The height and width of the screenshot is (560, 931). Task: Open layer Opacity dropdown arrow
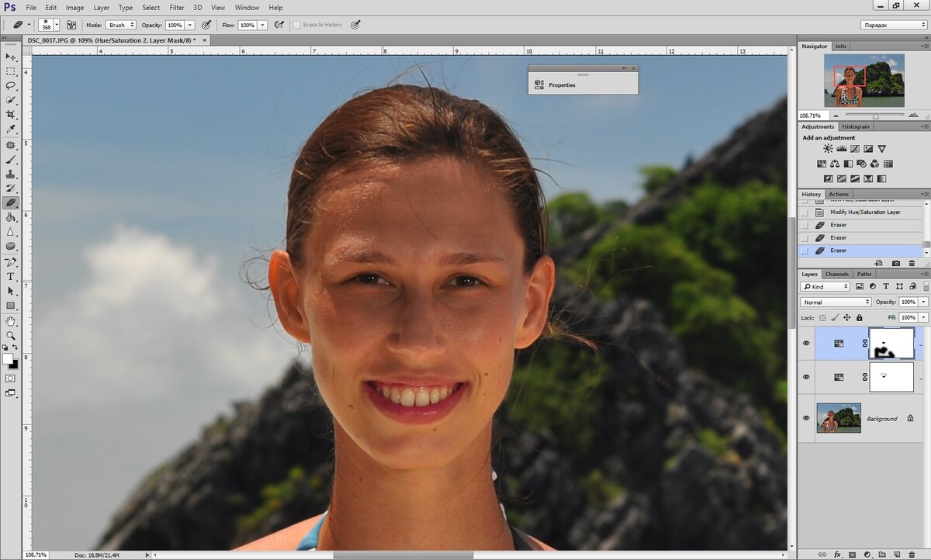(x=922, y=302)
